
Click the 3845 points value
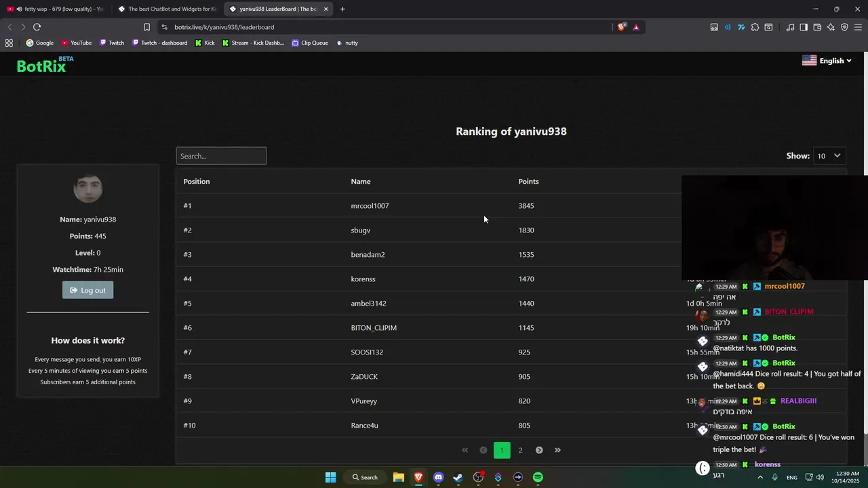526,206
